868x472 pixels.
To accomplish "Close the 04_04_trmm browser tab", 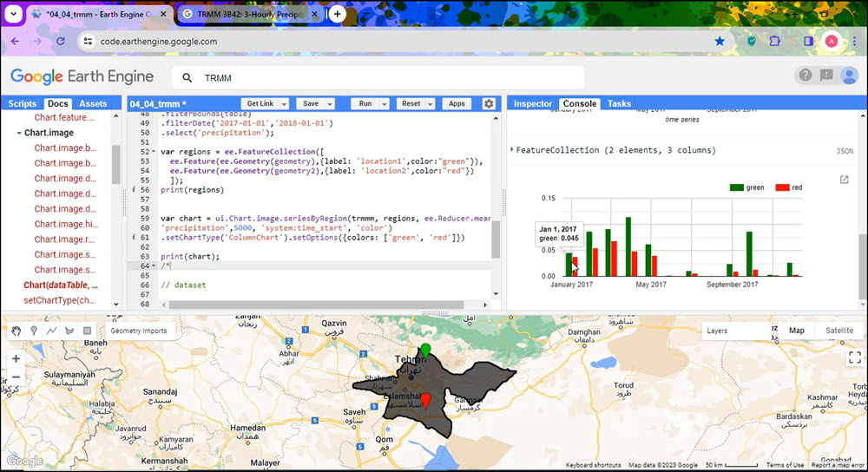I will [164, 15].
